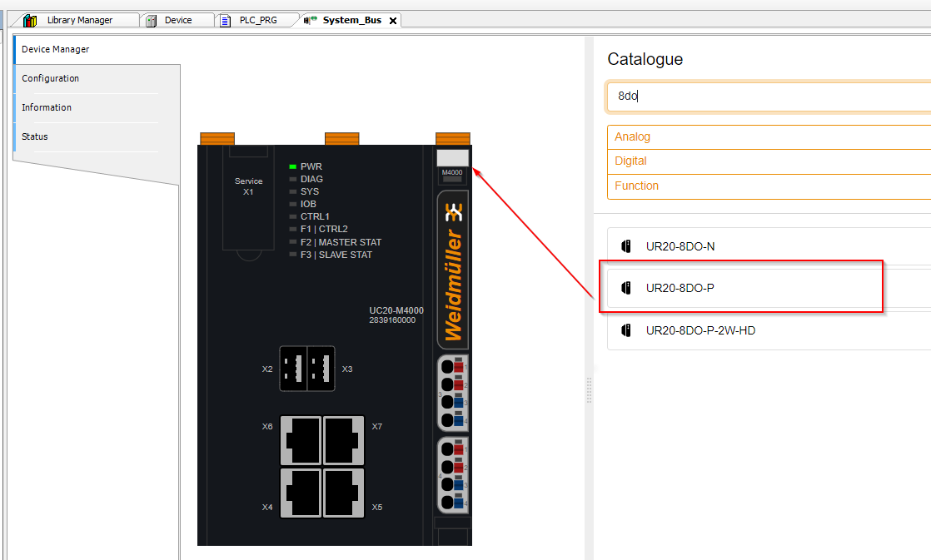
Task: Click the module icon beside UR20-8DO-P-2W-HD
Action: point(626,330)
